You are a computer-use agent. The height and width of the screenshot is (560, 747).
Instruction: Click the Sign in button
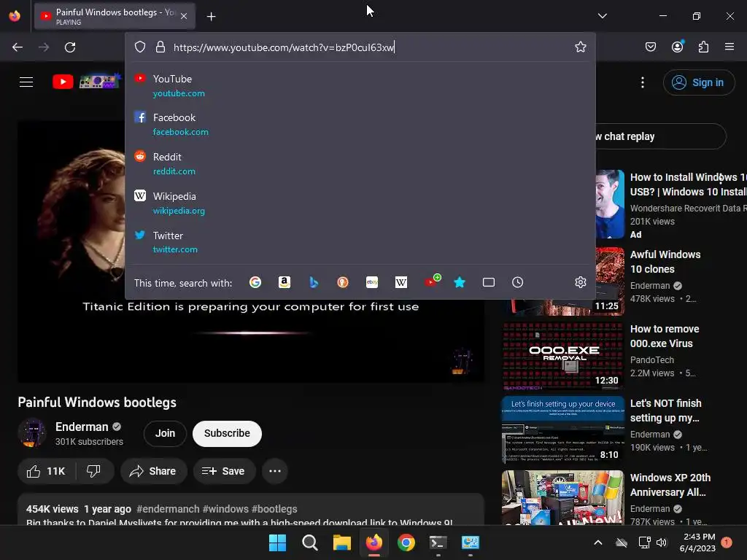(x=698, y=82)
